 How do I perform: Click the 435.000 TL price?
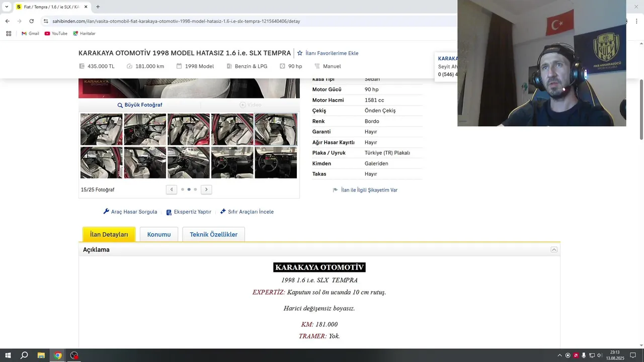click(101, 66)
